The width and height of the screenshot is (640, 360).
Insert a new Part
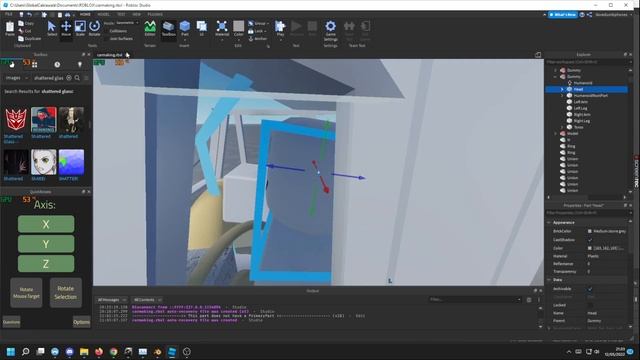[x=184, y=27]
